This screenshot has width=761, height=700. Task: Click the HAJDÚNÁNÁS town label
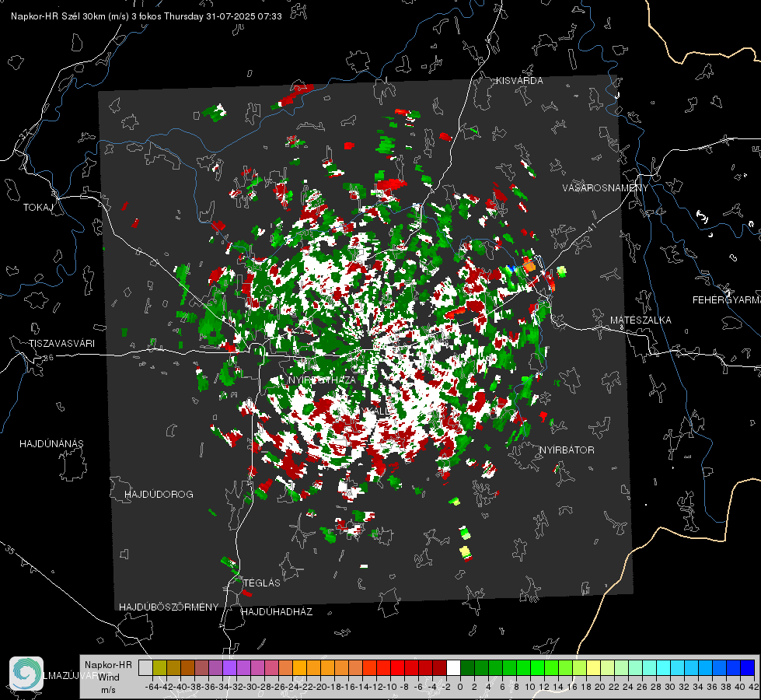51,444
